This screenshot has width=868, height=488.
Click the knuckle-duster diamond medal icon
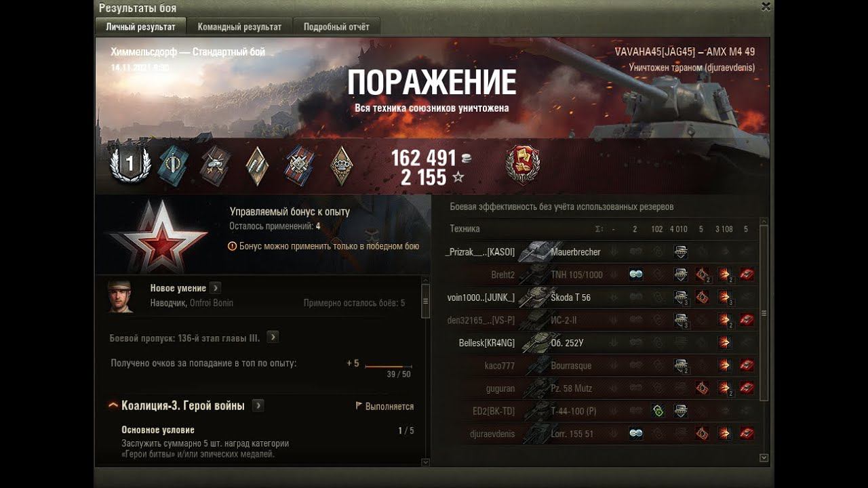click(x=342, y=165)
